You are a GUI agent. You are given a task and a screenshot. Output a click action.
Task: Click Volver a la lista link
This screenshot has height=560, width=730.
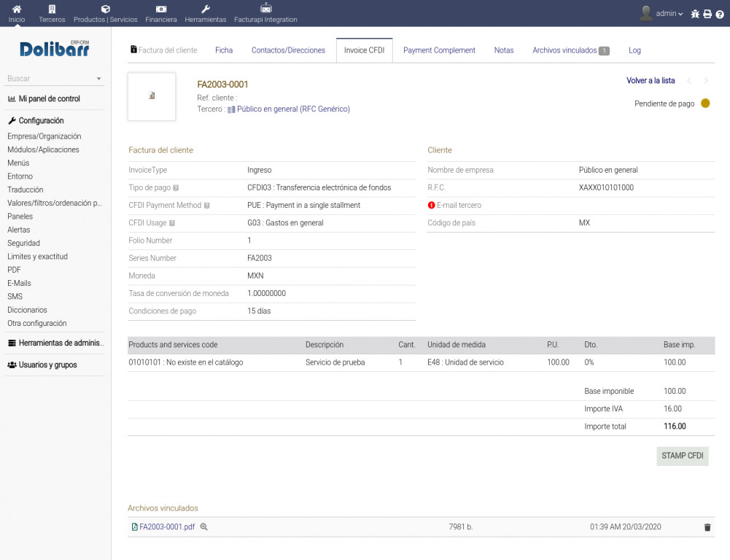click(651, 81)
